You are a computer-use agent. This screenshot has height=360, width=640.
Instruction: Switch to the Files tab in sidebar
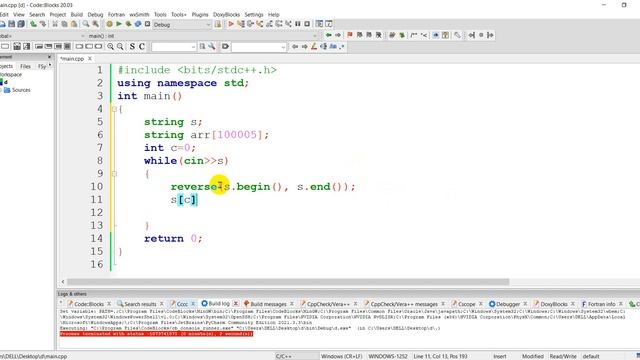[x=25, y=66]
